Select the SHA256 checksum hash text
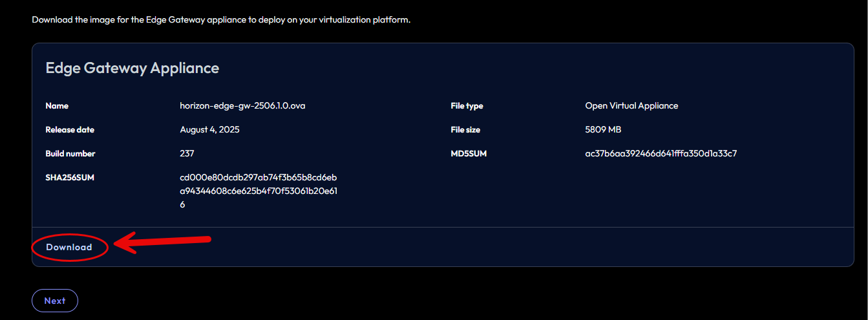Image resolution: width=868 pixels, height=320 pixels. point(258,191)
